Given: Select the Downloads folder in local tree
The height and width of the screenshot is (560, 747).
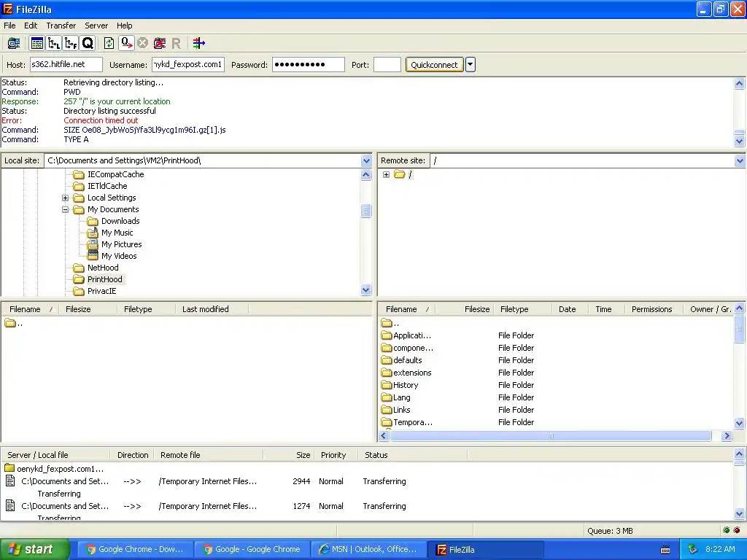Looking at the screenshot, I should tap(120, 221).
